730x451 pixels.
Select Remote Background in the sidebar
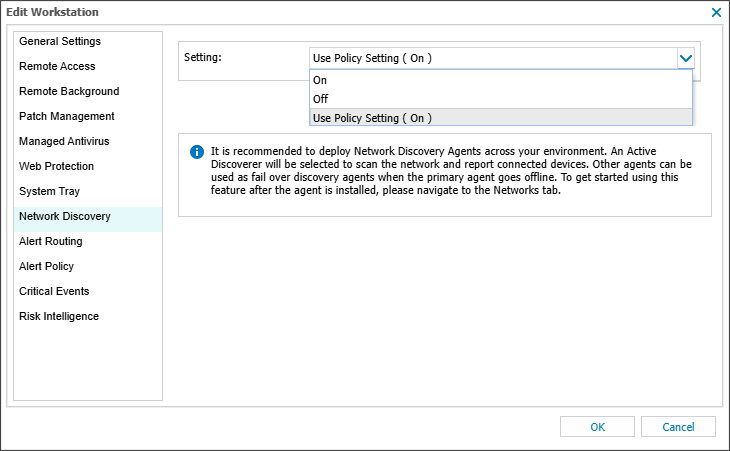click(69, 91)
